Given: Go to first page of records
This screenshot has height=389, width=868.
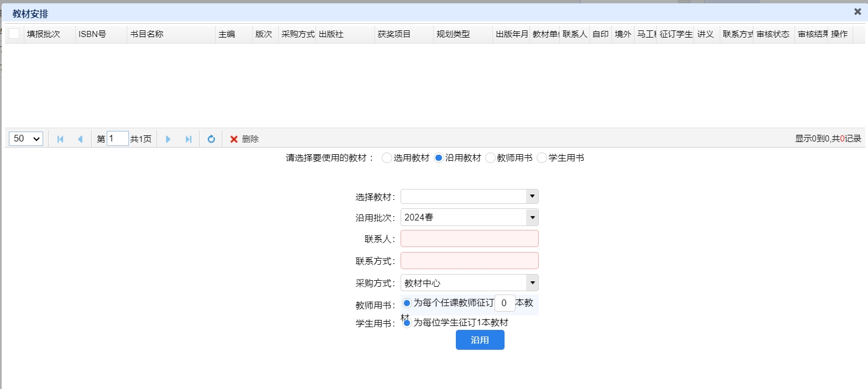Looking at the screenshot, I should (60, 139).
